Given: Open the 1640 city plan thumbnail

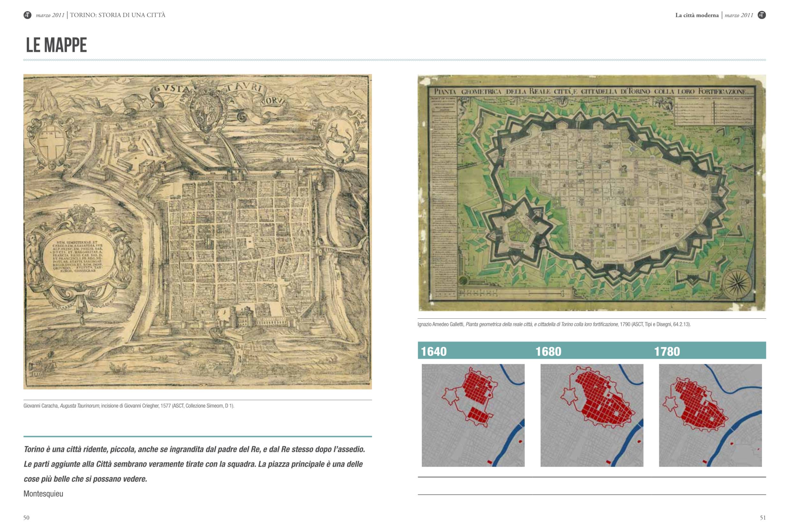Looking at the screenshot, I should [x=473, y=415].
